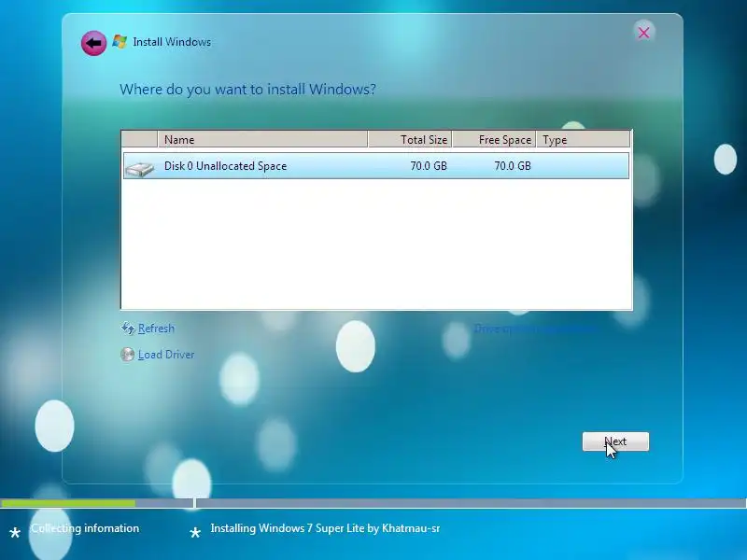This screenshot has height=560, width=747.
Task: Close the Install Windows dialog
Action: [643, 33]
